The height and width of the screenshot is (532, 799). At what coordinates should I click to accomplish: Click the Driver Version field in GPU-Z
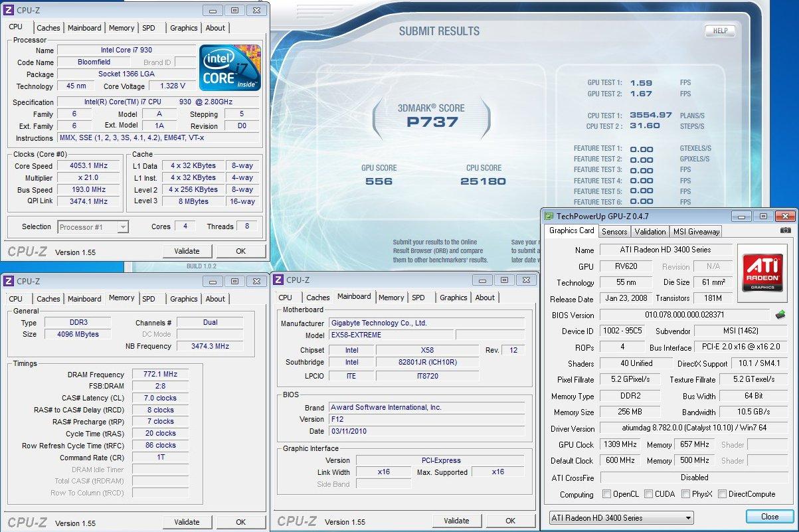point(694,428)
